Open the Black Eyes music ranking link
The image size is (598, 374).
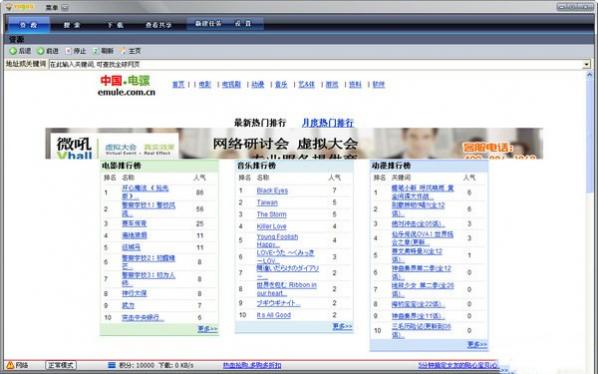coord(272,191)
